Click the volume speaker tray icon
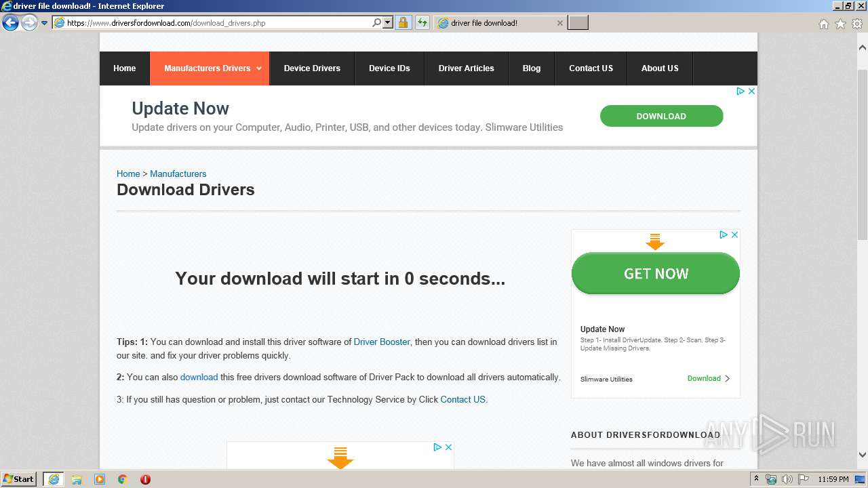This screenshot has width=868, height=488. tap(787, 479)
